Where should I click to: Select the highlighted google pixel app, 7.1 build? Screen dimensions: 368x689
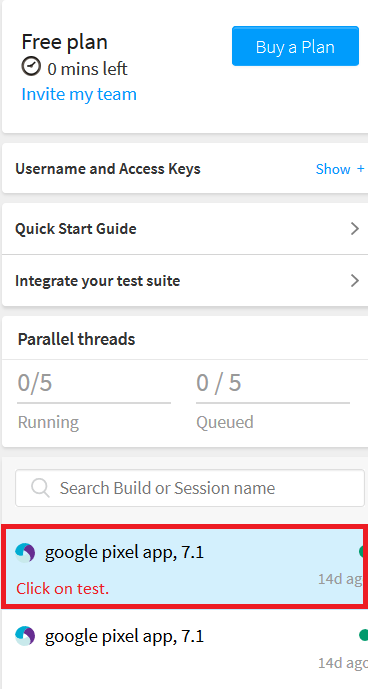click(185, 567)
